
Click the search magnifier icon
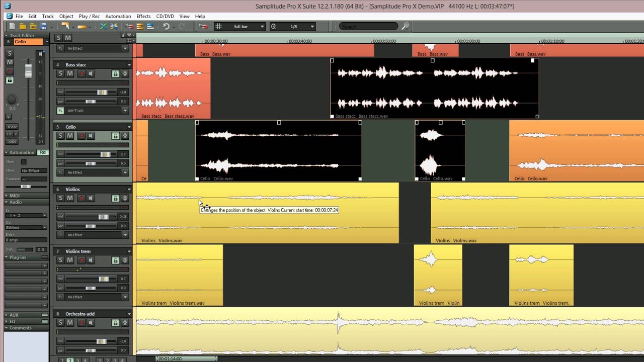point(406,27)
